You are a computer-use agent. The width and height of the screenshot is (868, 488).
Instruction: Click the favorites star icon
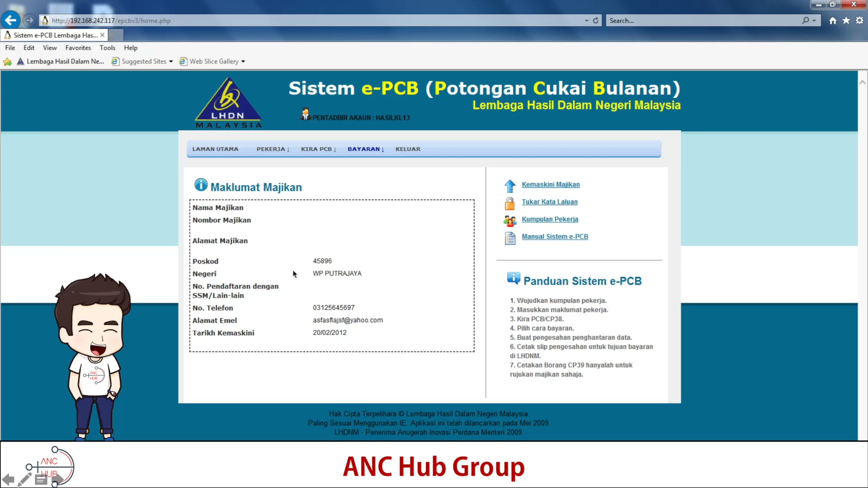(x=846, y=20)
